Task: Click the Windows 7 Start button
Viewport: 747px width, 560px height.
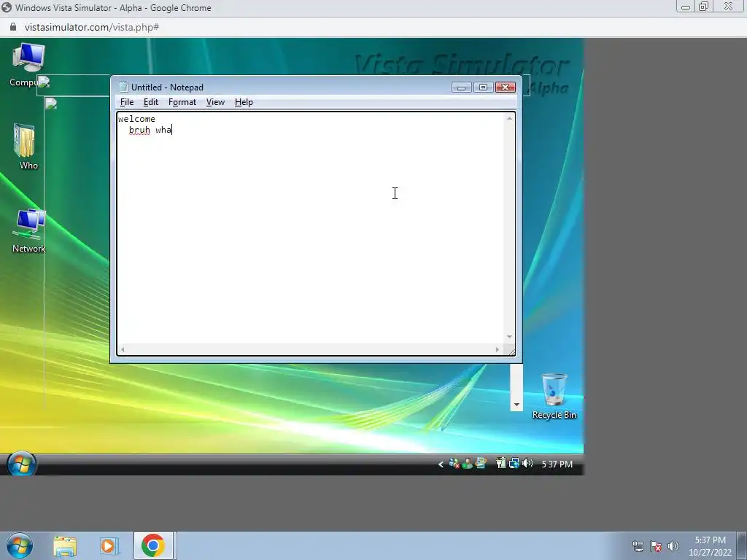Action: click(x=20, y=545)
